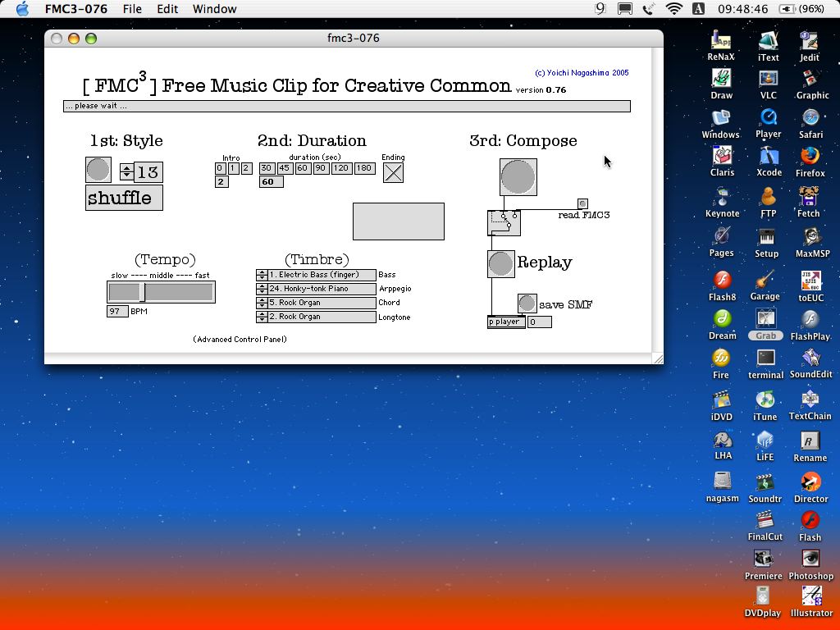Screen dimensions: 840x630
Task: Toggle the read FMC3 small button
Action: pos(583,203)
